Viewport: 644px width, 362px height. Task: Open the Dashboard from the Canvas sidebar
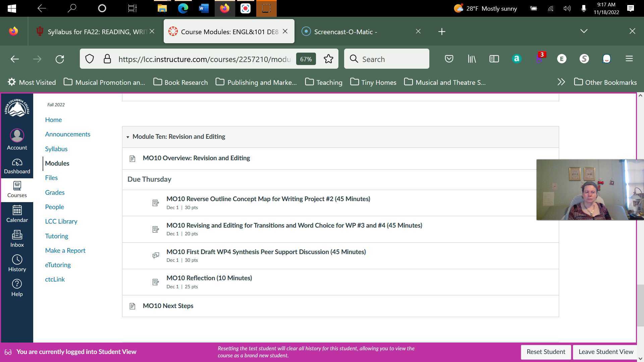click(17, 164)
